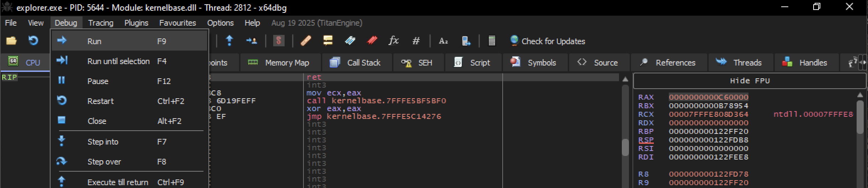Click the Hide FPU button

point(750,81)
